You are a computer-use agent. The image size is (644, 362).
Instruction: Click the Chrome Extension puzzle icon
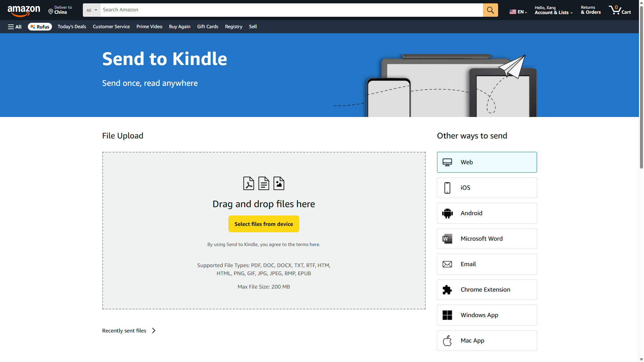click(x=447, y=289)
